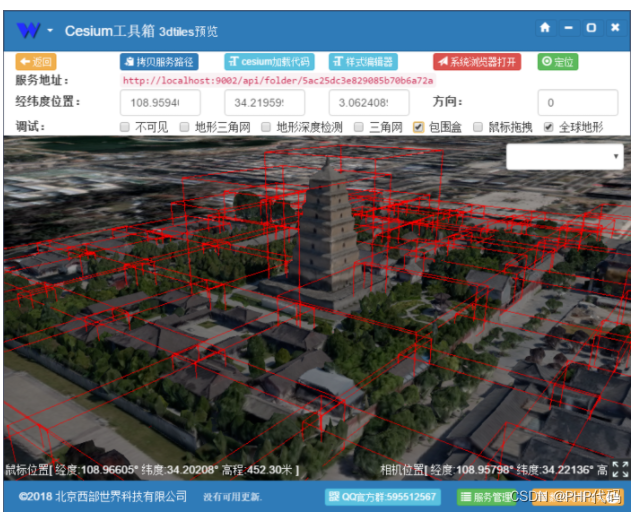This screenshot has width=637, height=513.
Task: Enable the 三角网 wireframe checkbox
Action: (x=359, y=127)
